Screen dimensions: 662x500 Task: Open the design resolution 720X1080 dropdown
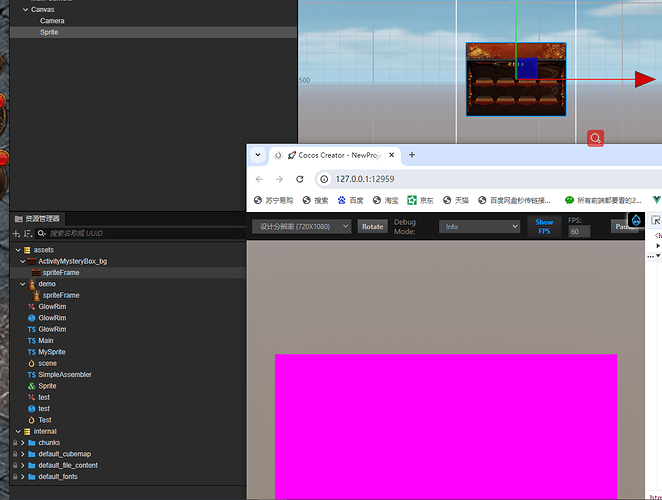click(x=301, y=226)
